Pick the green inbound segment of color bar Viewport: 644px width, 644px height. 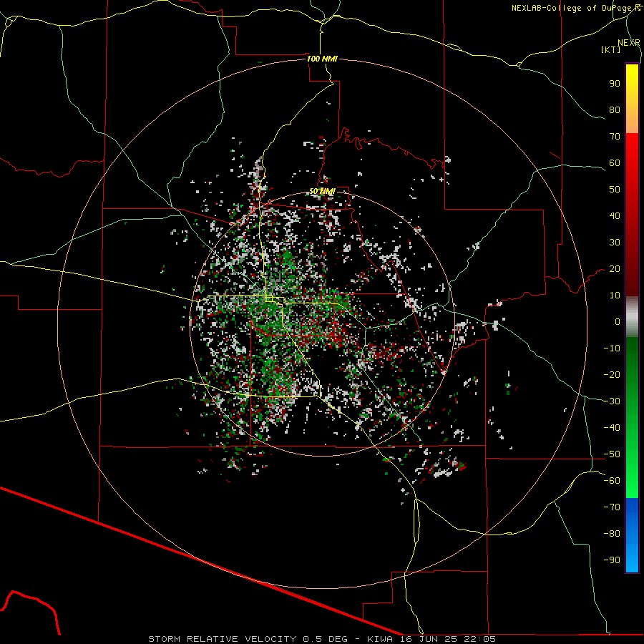(632, 418)
